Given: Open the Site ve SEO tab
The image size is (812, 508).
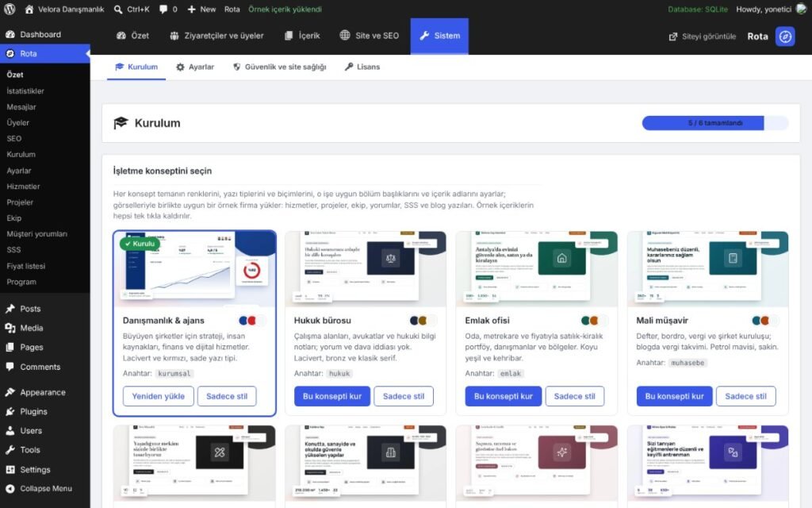Looking at the screenshot, I should tap(370, 36).
